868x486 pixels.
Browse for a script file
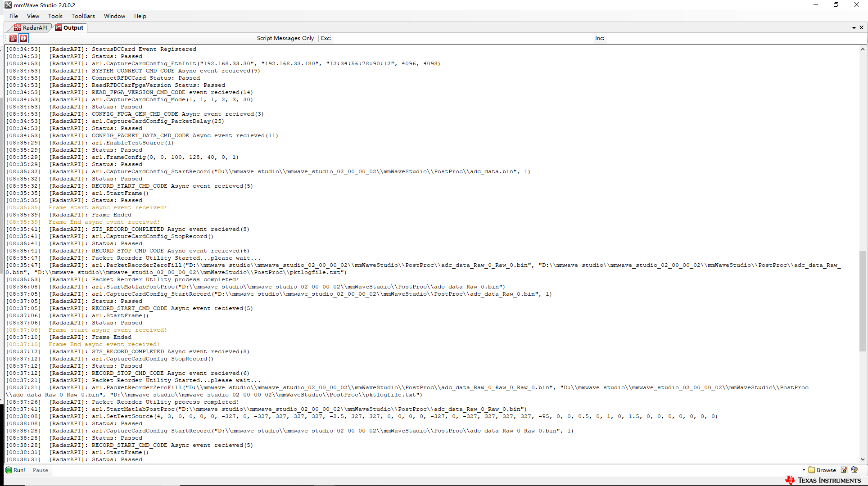(822, 470)
